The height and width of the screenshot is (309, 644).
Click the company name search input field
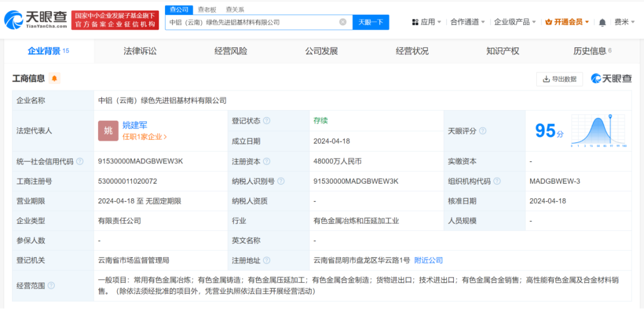(x=251, y=22)
